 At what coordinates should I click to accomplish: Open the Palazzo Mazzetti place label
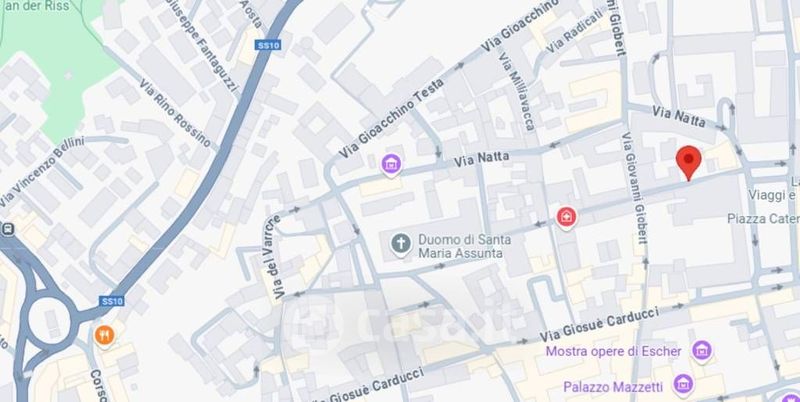click(613, 387)
